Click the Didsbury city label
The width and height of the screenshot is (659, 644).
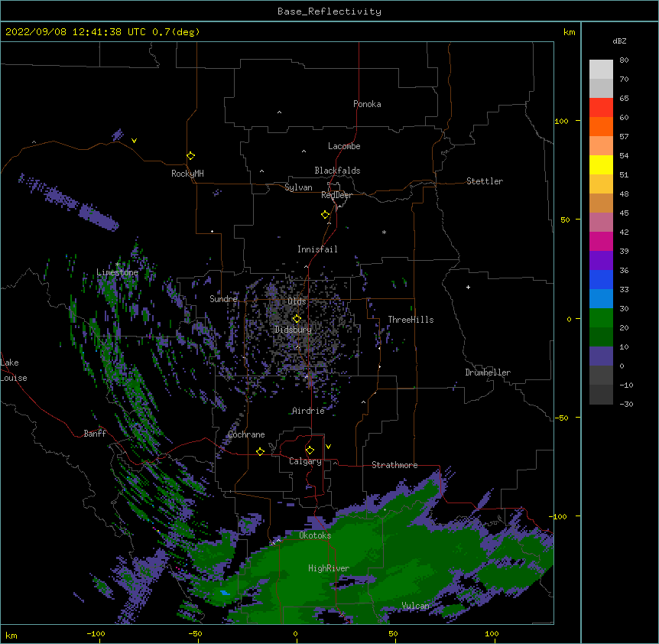(294, 330)
